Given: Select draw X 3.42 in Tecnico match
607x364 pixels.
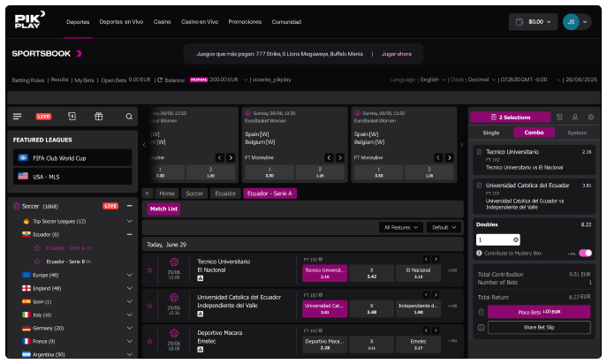Looking at the screenshot, I should coord(372,273).
